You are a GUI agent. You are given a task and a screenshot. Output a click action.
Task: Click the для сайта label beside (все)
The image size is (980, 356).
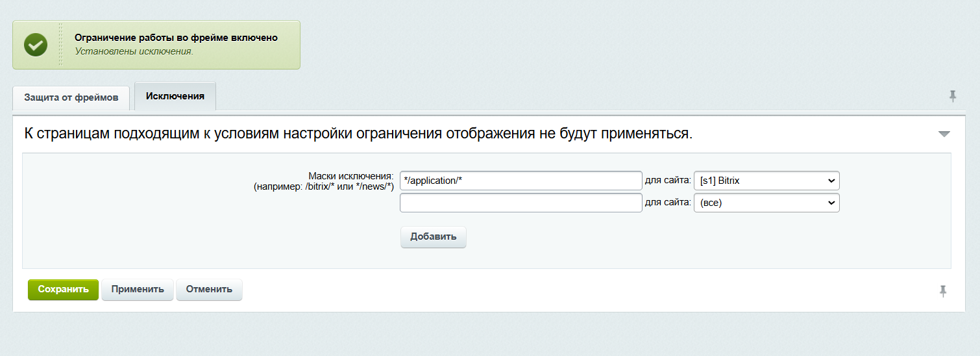tap(667, 203)
